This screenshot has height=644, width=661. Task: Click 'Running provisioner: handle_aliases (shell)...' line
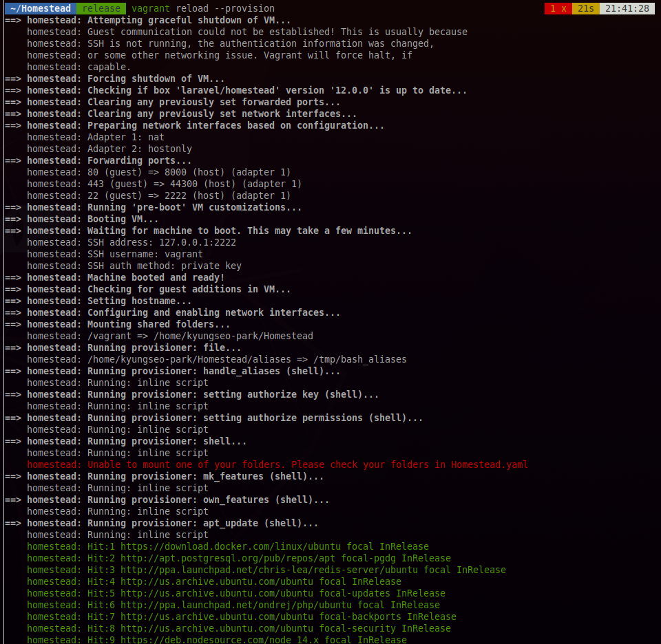(x=172, y=372)
